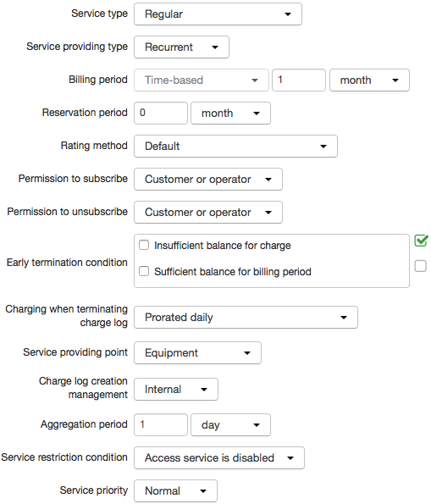Enable Sufficient balance for billing period checkbox
Image resolution: width=431 pixels, height=504 pixels.
(144, 271)
